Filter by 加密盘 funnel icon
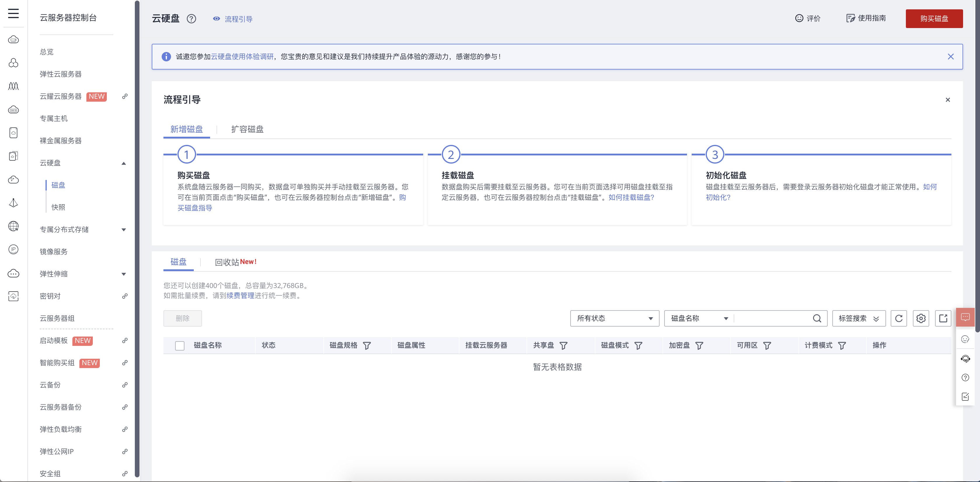 coord(699,346)
